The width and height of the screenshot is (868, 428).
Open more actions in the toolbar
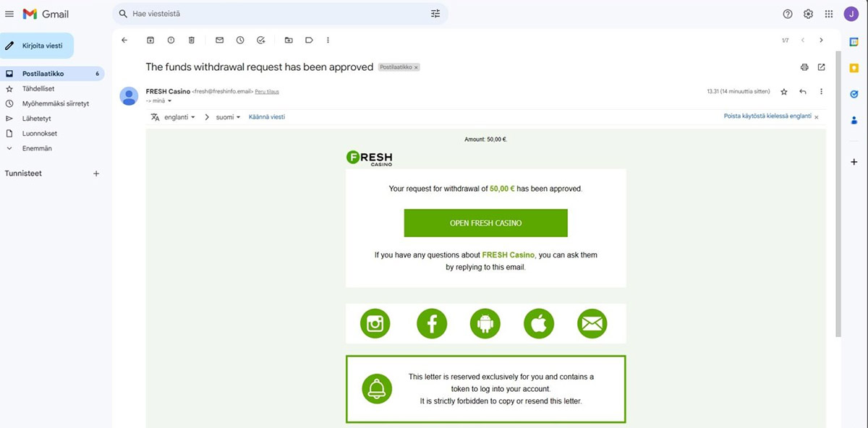click(x=328, y=40)
